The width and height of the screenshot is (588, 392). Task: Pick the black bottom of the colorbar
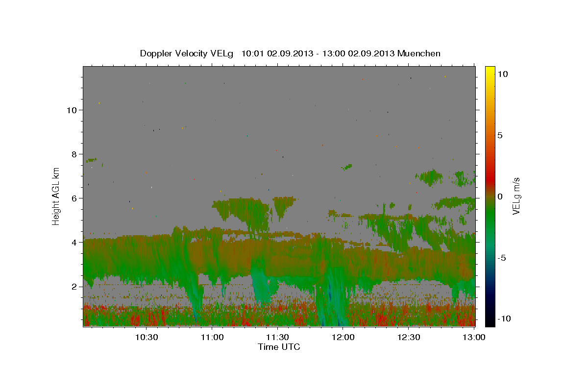tap(490, 321)
